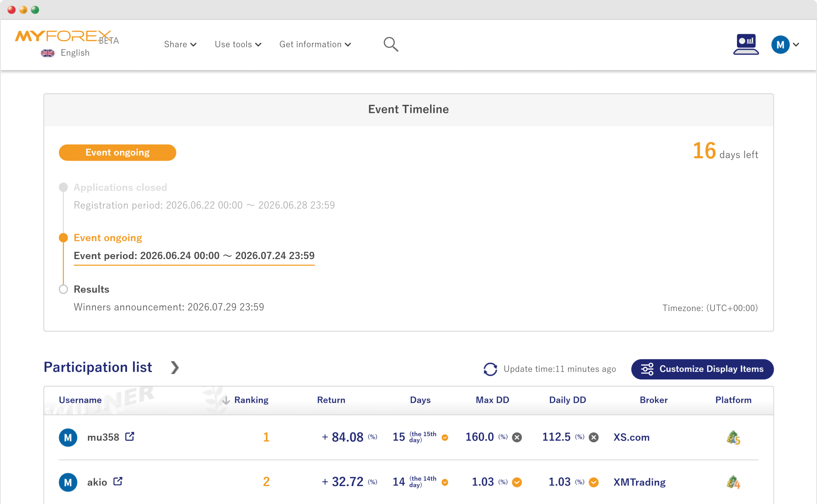
Task: Click the MYFOREX logo
Action: (x=63, y=36)
